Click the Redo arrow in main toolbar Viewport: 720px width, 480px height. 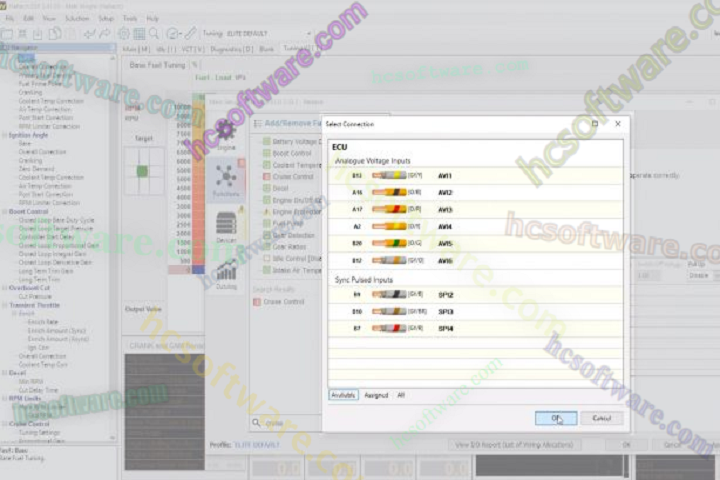click(x=105, y=34)
